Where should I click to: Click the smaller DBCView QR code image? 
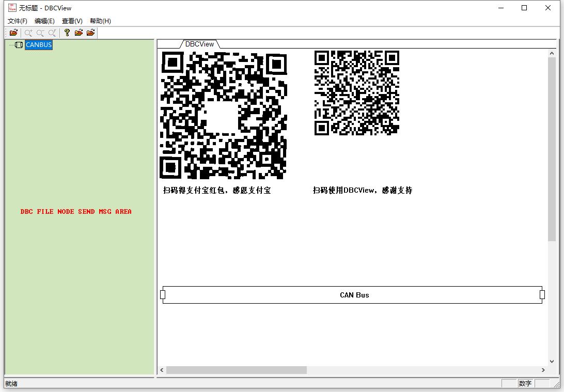coord(357,93)
